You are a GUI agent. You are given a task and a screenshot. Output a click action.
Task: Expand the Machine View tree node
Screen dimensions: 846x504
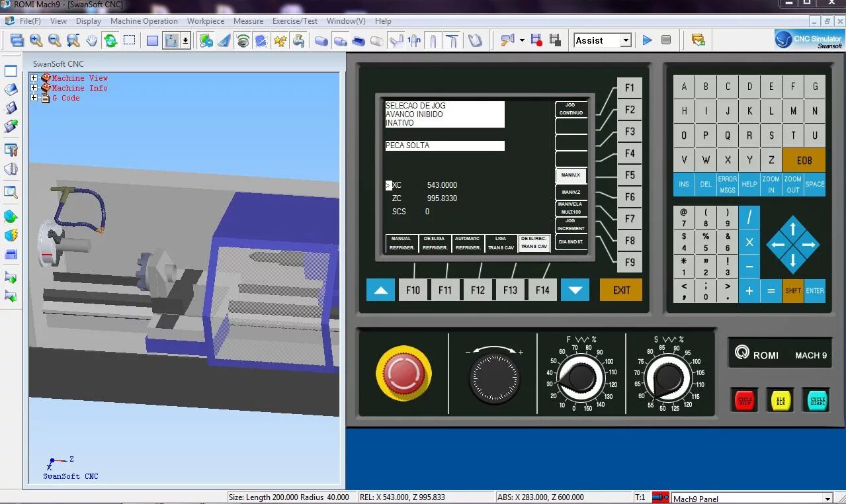34,78
